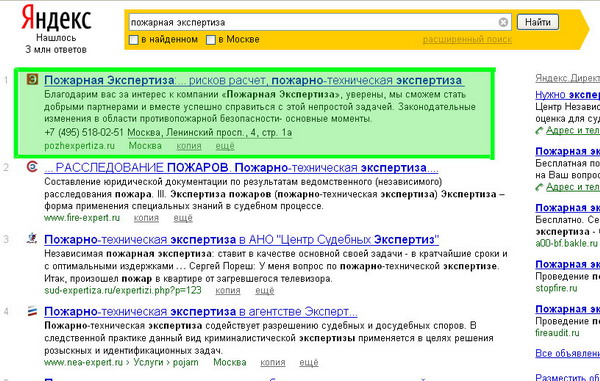Open www.fire-expert.ru URL link
This screenshot has height=381, width=600.
click(x=82, y=218)
